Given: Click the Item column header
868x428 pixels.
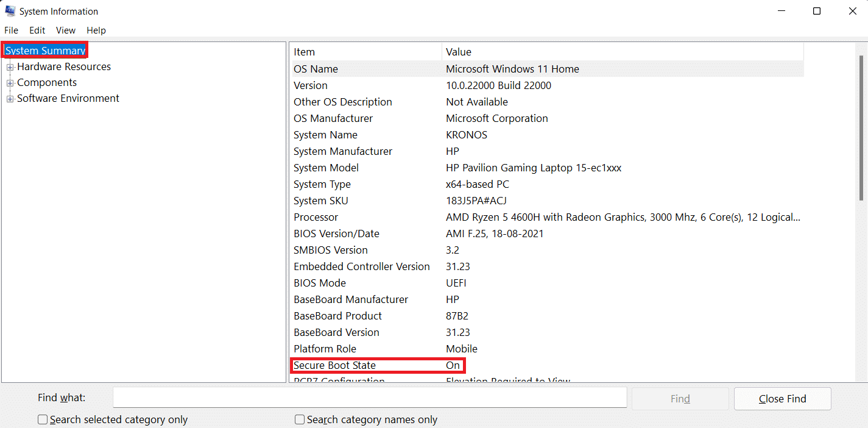Looking at the screenshot, I should coord(365,52).
